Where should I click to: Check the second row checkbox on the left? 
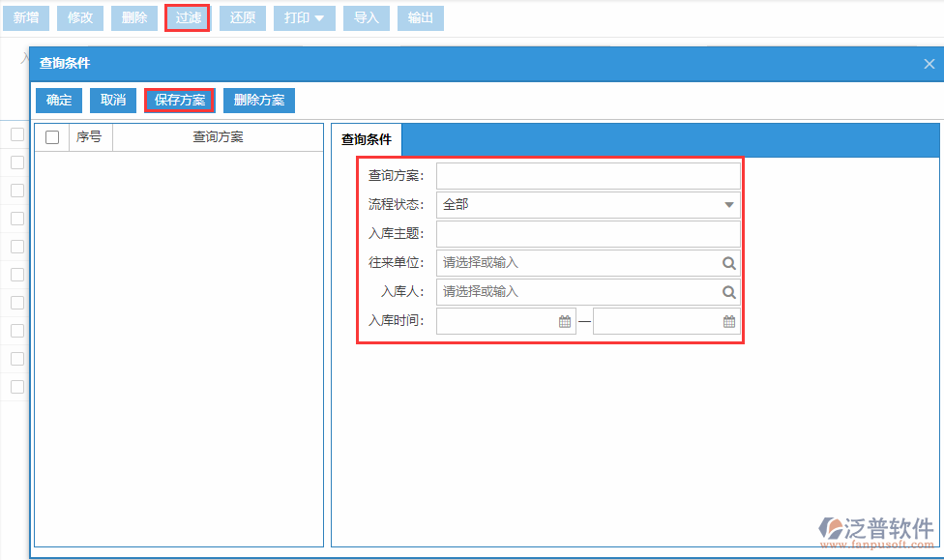click(x=15, y=162)
